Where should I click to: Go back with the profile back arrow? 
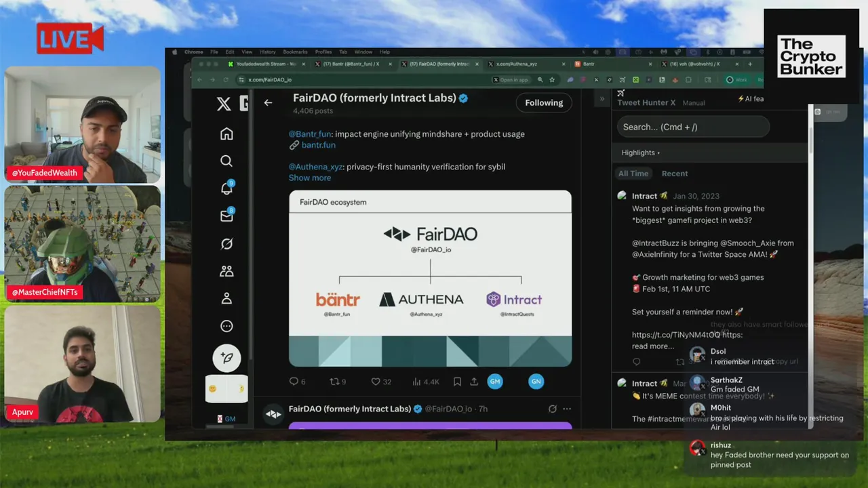point(269,102)
